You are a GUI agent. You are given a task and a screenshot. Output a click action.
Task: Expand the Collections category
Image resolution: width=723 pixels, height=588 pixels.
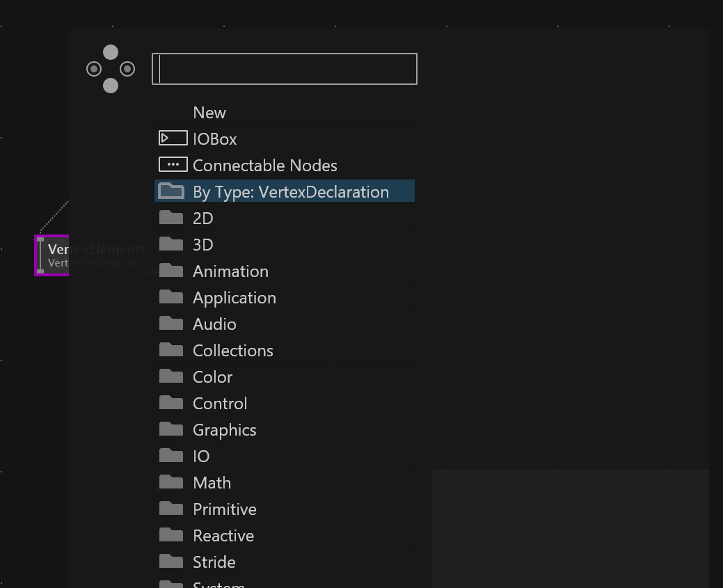[x=232, y=351]
